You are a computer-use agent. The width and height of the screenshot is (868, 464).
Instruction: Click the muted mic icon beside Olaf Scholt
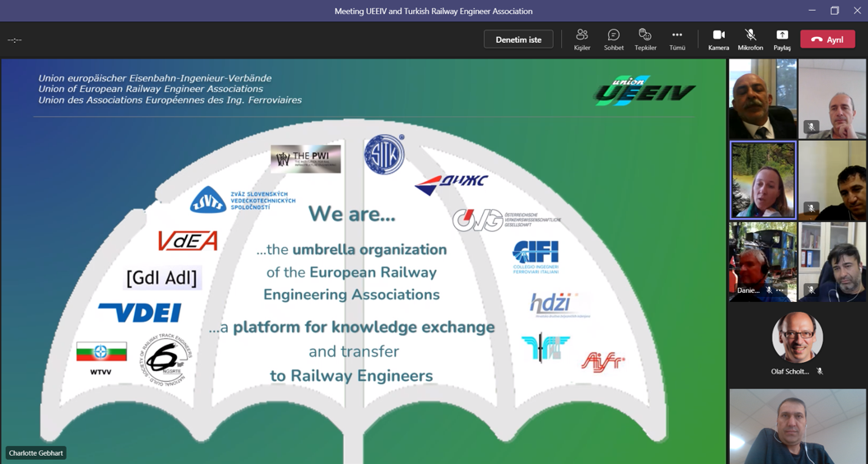pos(819,372)
